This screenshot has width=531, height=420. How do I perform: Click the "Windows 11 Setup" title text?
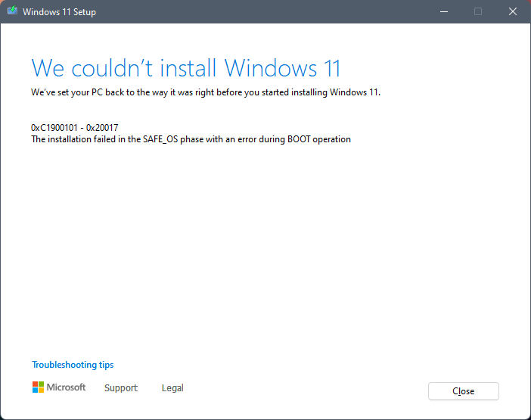coord(59,12)
